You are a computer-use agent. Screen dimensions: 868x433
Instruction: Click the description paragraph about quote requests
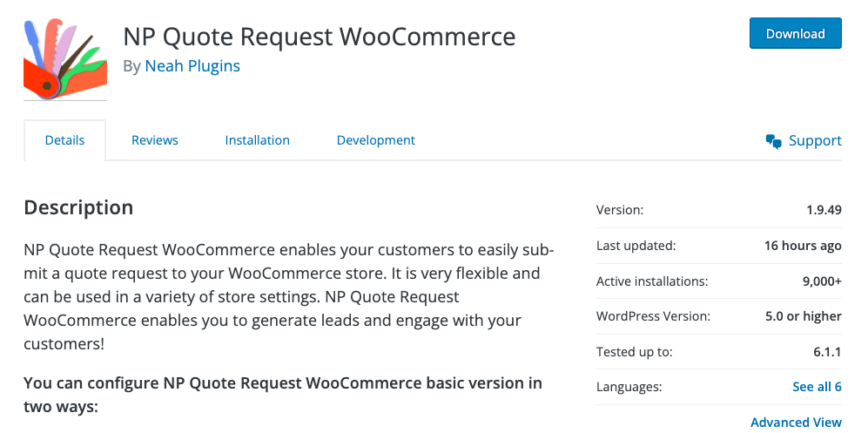pyautogui.click(x=288, y=297)
